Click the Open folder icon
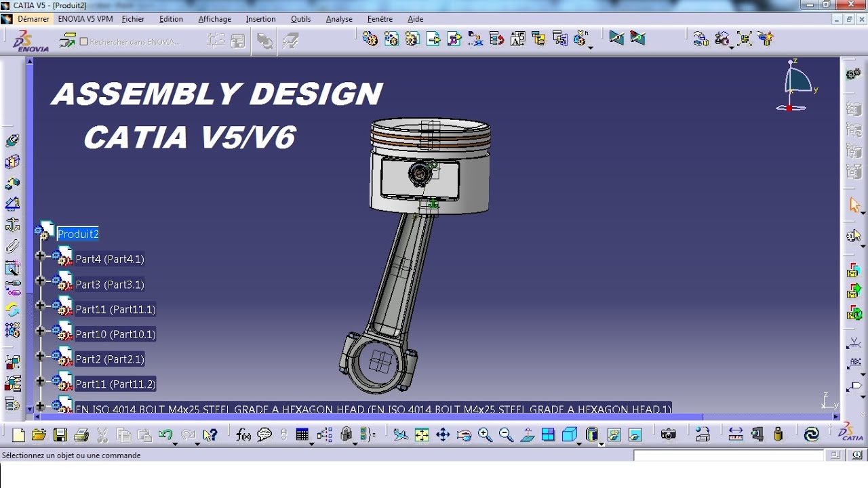The width and height of the screenshot is (868, 488). pyautogui.click(x=39, y=435)
